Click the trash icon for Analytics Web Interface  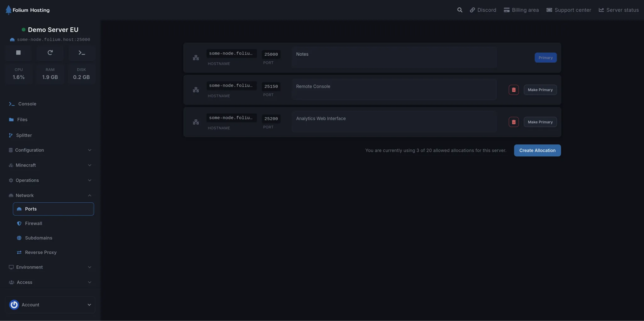(x=514, y=122)
